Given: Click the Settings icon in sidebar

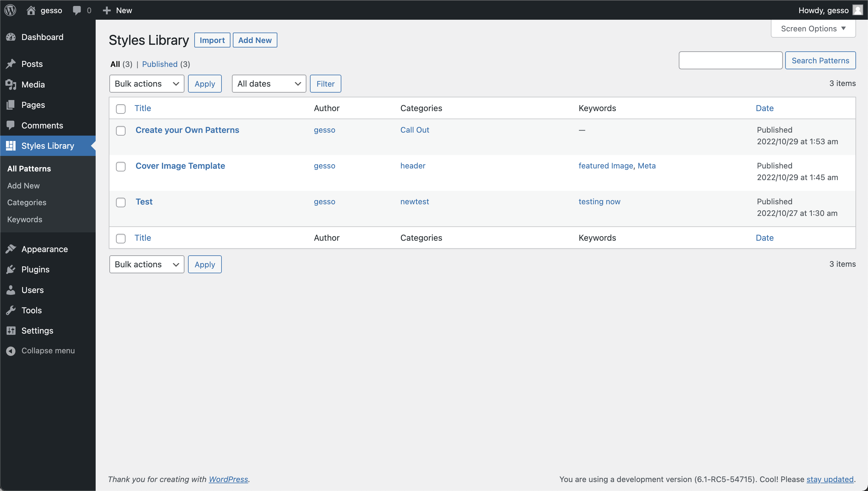Looking at the screenshot, I should [x=11, y=330].
